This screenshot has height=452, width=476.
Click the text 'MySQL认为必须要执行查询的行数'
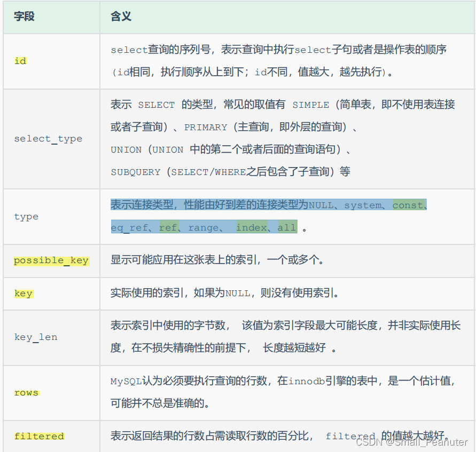coord(189,381)
